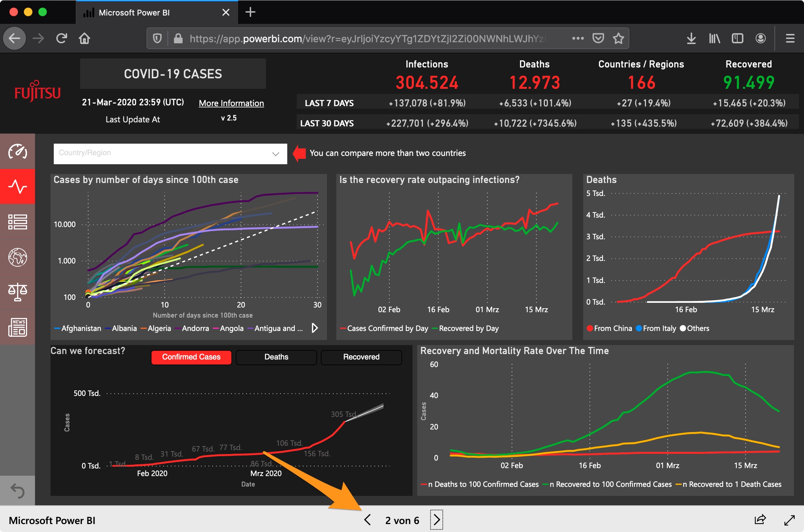Click the share report icon
The image size is (804, 532).
click(760, 520)
